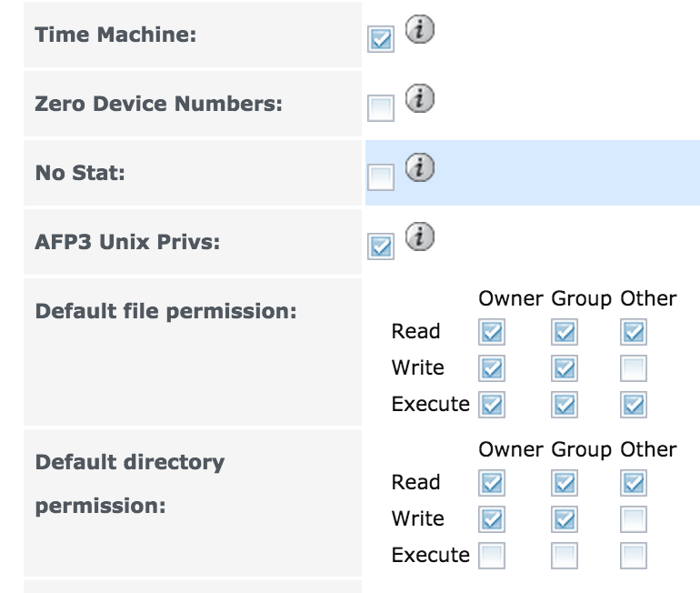Uncheck the AFP3 Unix Privs checkbox

[381, 246]
